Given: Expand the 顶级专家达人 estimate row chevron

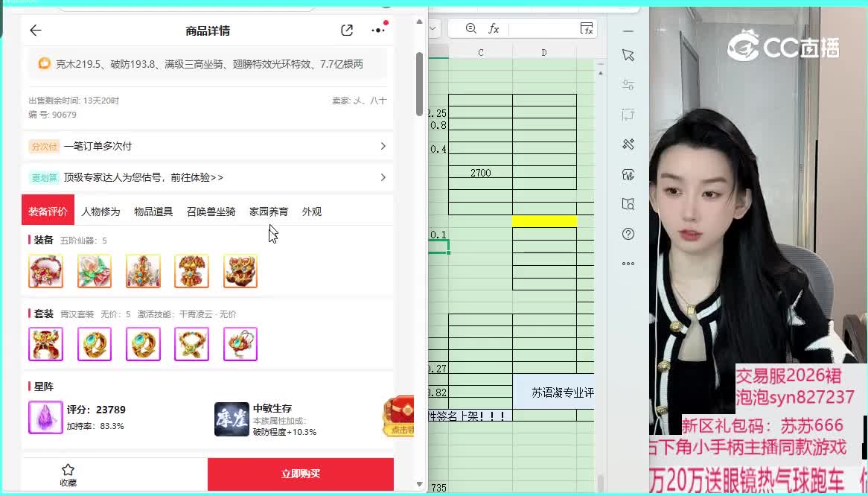Looking at the screenshot, I should [383, 177].
